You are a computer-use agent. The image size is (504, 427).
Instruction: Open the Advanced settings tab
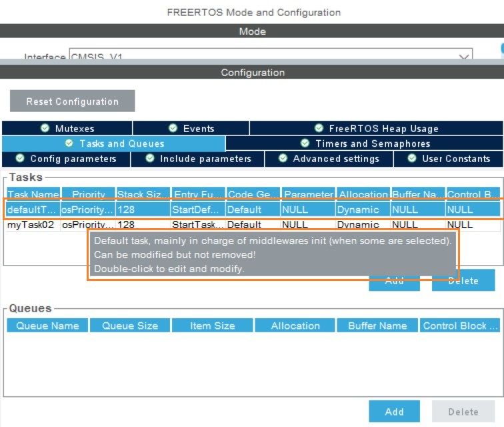329,159
